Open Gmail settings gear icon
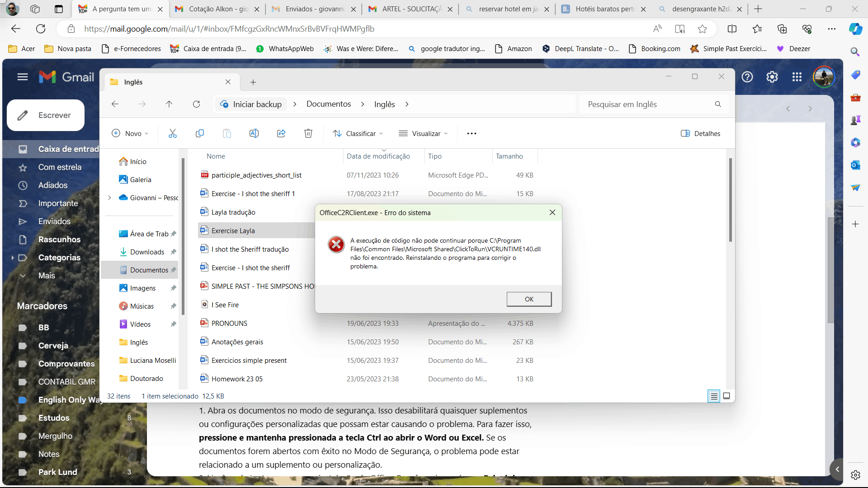868x488 pixels. [772, 77]
